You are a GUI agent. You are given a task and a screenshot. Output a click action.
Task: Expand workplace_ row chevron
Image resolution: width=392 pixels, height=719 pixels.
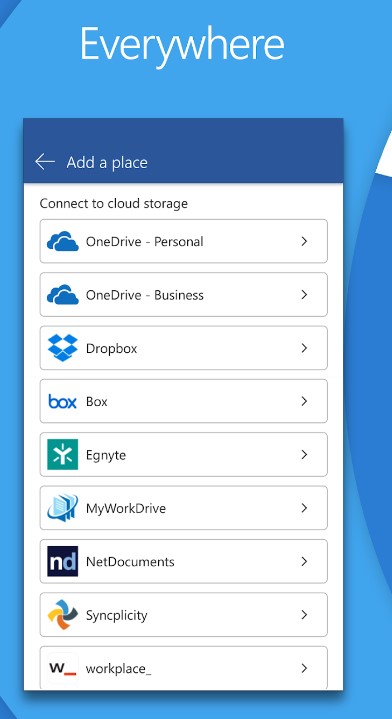click(304, 668)
